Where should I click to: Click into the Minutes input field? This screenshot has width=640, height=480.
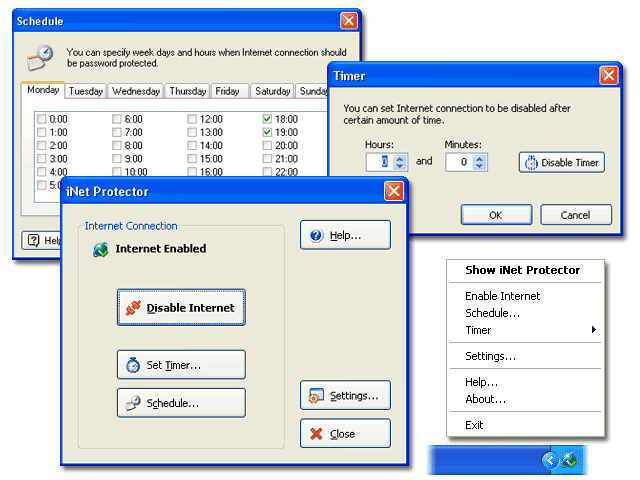click(459, 162)
